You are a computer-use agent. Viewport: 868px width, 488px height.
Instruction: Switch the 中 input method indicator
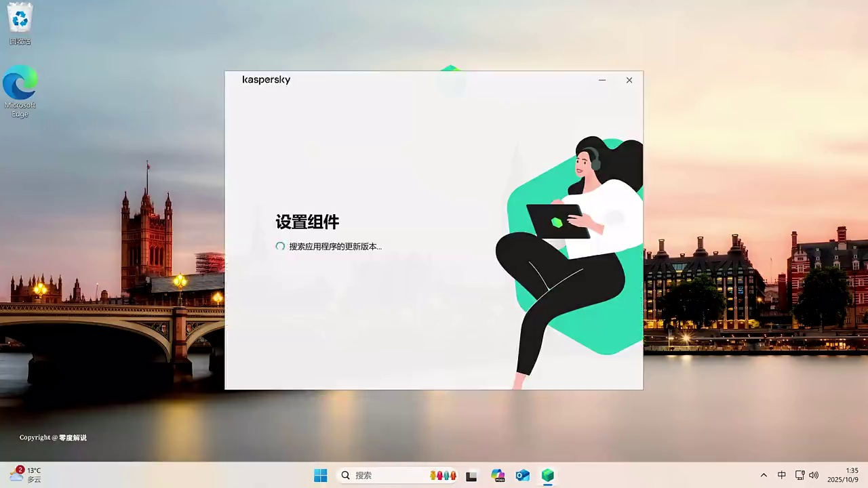[x=782, y=476]
